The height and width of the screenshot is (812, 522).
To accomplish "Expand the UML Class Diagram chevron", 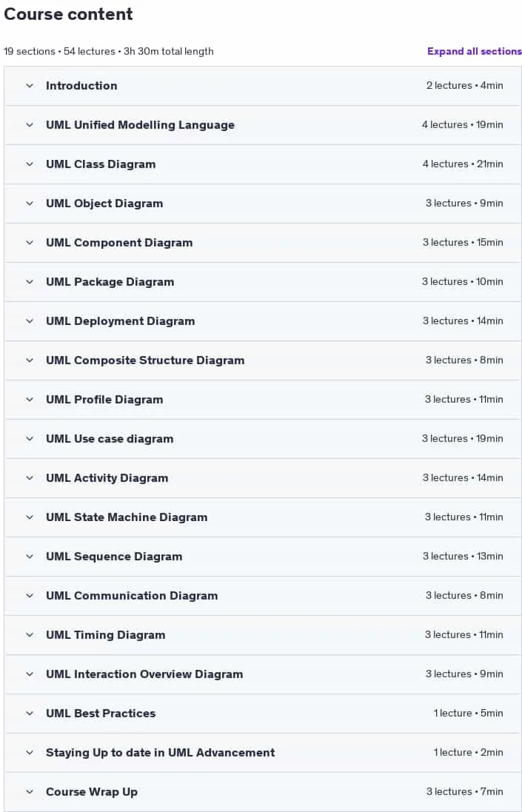I will (30, 164).
